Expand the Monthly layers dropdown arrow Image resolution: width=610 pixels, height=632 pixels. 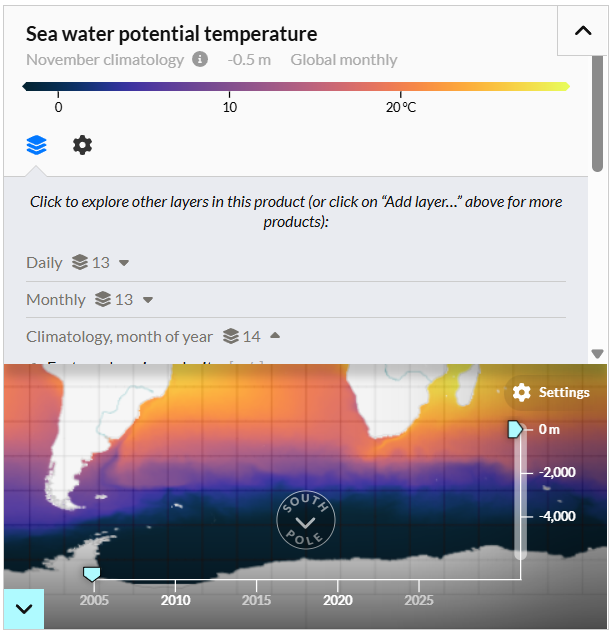click(148, 300)
